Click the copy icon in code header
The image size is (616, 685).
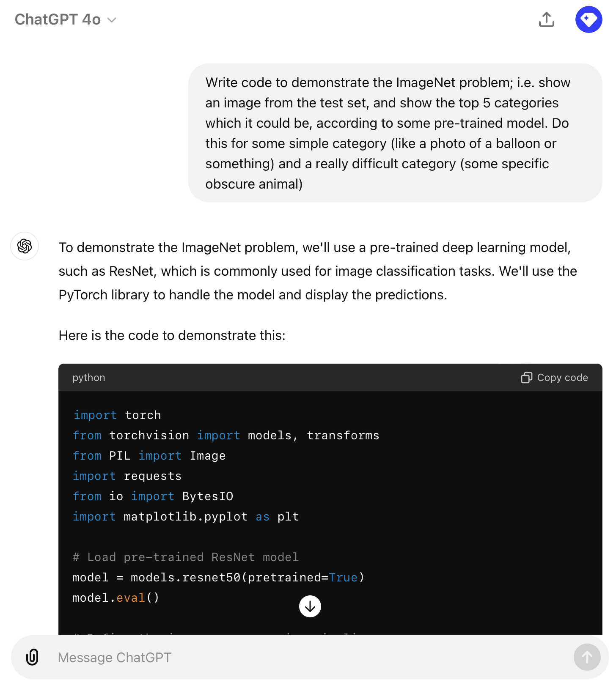[526, 378]
